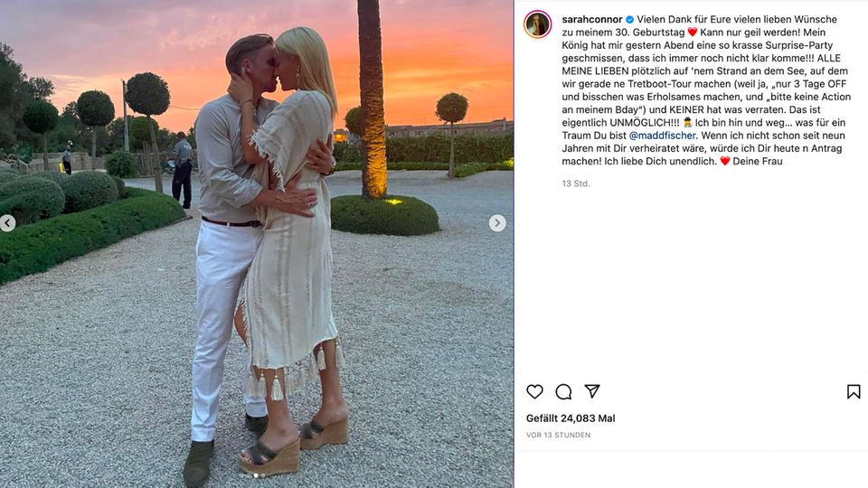Click red heart emoji before 'Deine Frau'

pyautogui.click(x=724, y=161)
